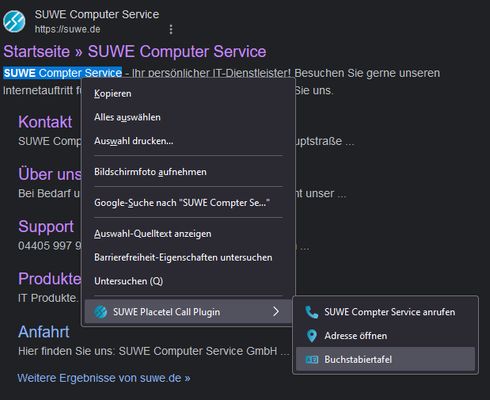Select SUWE Compter Service anrufen
The width and height of the screenshot is (490, 400).
(x=385, y=312)
